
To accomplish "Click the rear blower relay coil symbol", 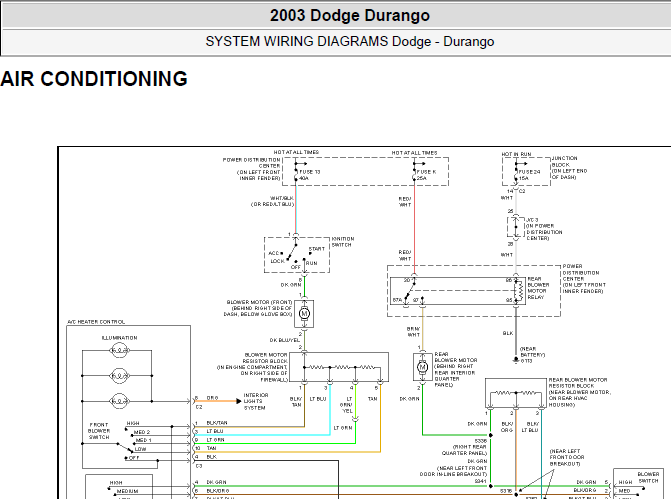I will (x=520, y=291).
